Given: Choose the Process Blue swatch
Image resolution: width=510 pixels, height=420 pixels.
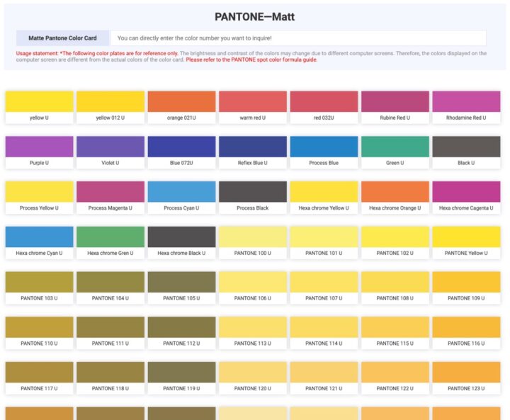Looking at the screenshot, I should [x=324, y=147].
